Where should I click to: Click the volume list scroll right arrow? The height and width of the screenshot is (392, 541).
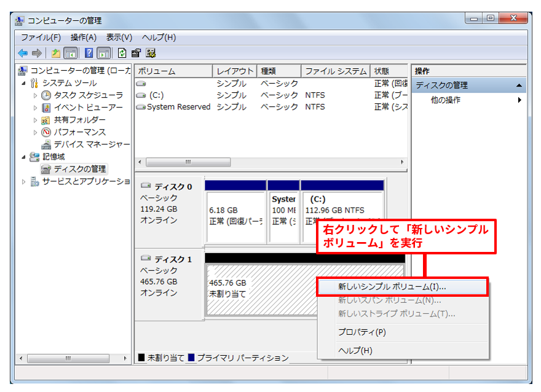coord(402,162)
